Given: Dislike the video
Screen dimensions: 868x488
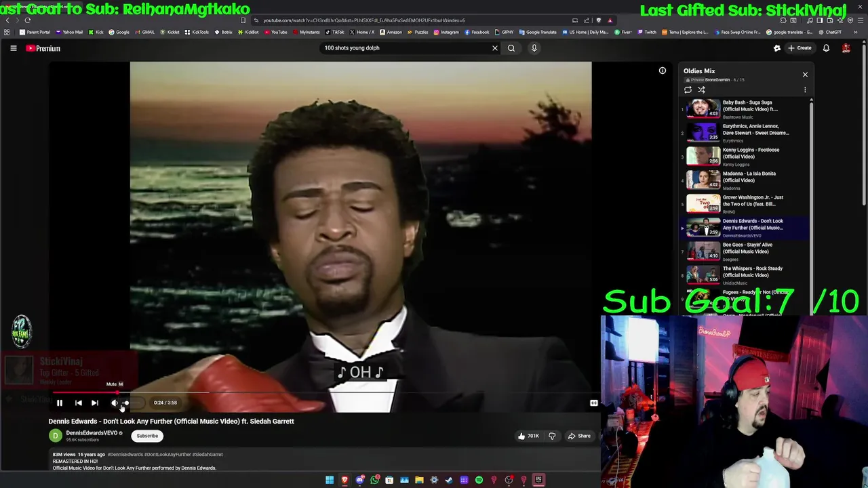Looking at the screenshot, I should [x=552, y=436].
